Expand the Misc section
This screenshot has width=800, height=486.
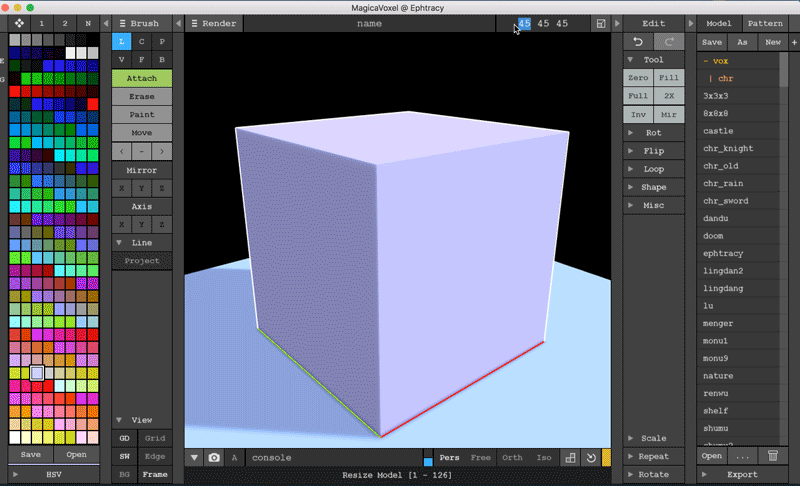(x=653, y=205)
